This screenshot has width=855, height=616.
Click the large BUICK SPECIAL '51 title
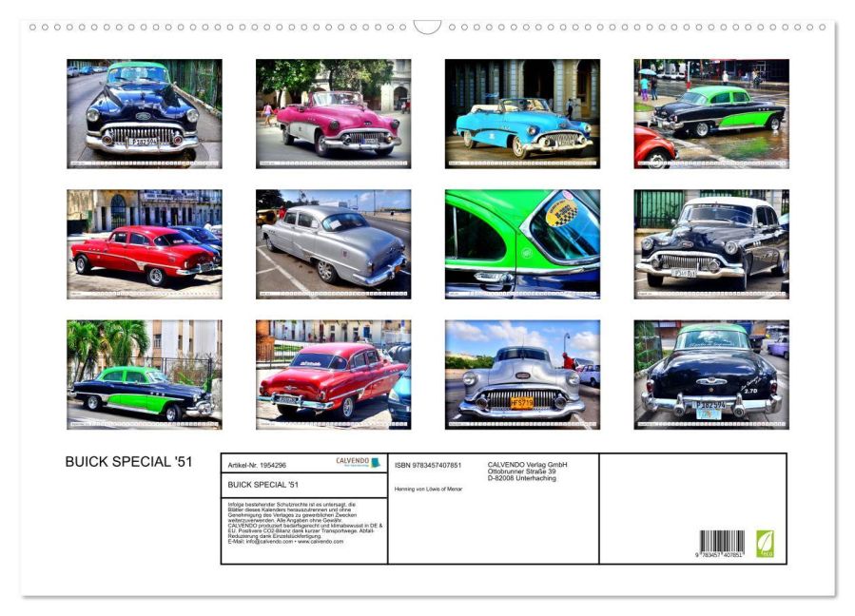point(128,462)
